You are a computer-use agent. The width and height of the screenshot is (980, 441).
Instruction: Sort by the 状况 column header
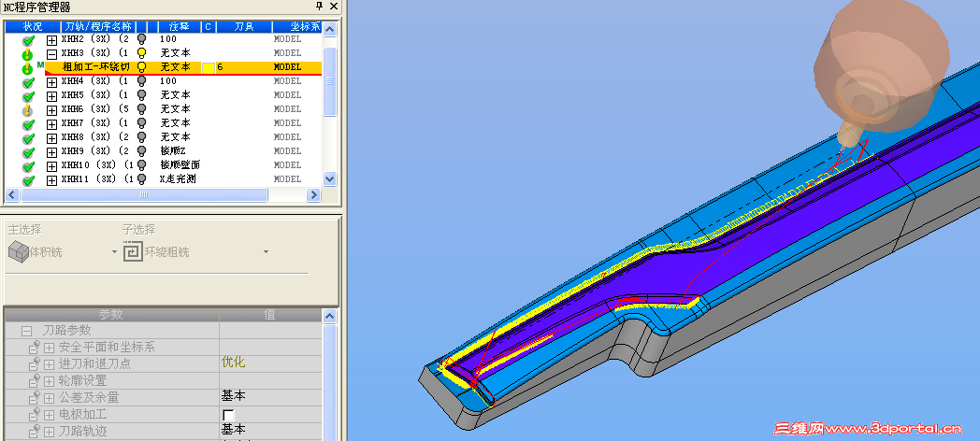point(33,27)
